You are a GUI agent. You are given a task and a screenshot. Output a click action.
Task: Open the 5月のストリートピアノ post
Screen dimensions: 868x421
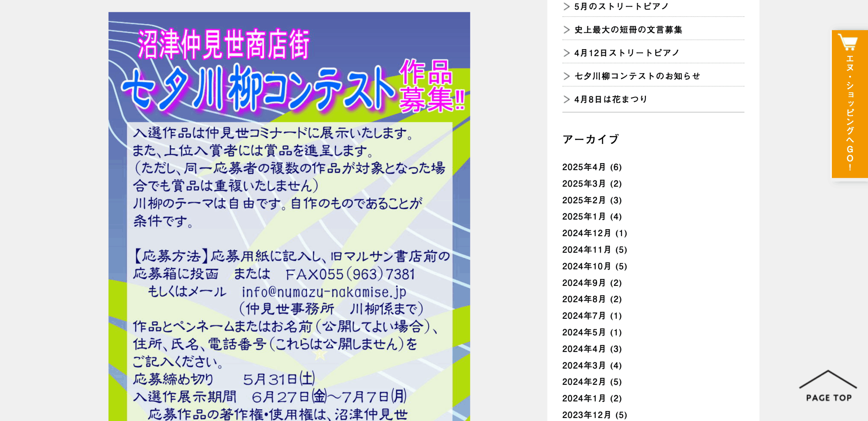coord(621,6)
